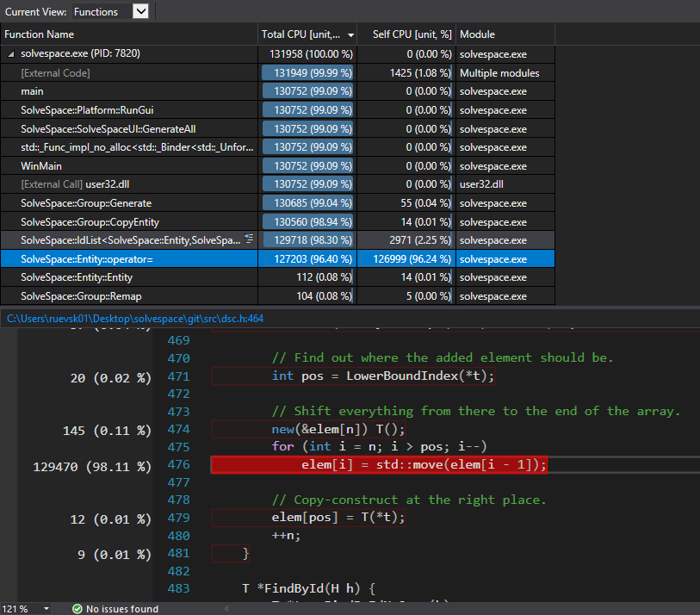This screenshot has height=615, width=700.
Task: Select SolveSpace::Group::CopyEntity row
Action: pos(278,221)
